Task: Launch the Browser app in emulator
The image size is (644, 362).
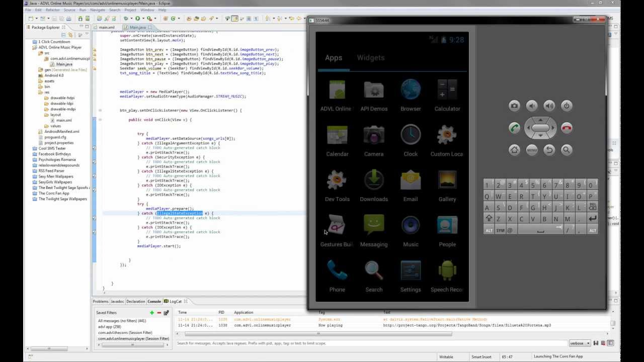Action: [x=411, y=96]
